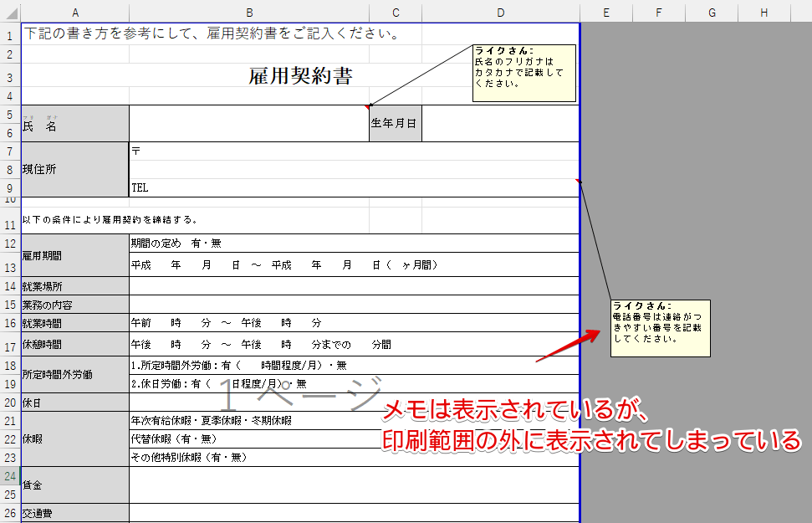Select column D header
Screen dimensions: 812x523
pos(500,13)
